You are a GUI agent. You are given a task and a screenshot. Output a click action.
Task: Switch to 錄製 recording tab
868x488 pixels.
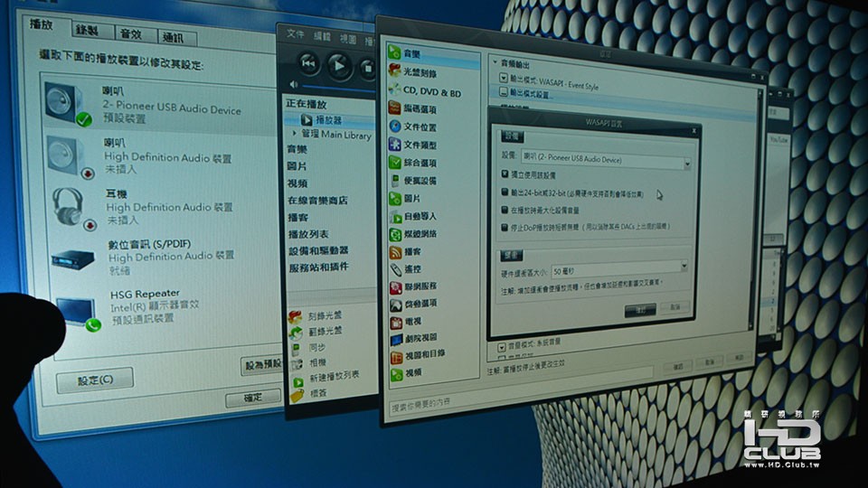(88, 30)
